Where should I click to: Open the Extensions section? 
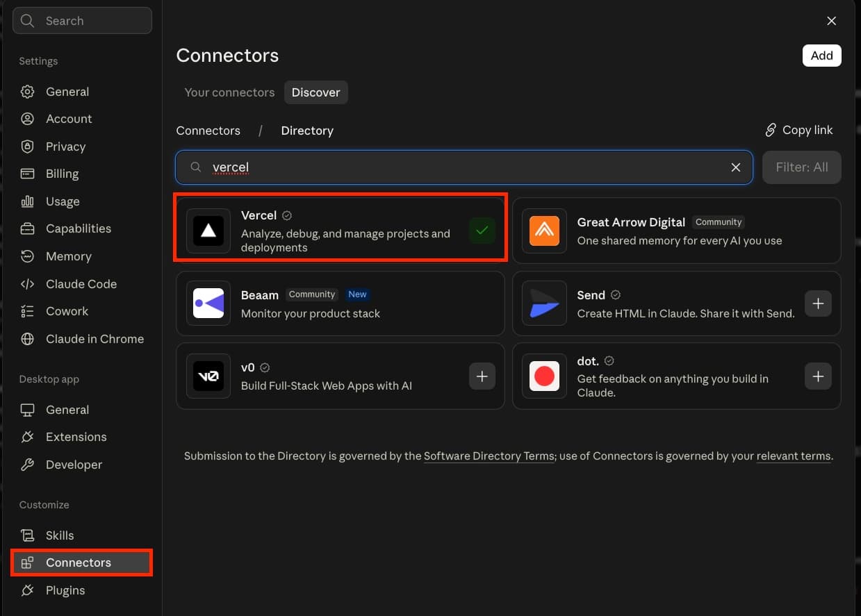pyautogui.click(x=82, y=437)
